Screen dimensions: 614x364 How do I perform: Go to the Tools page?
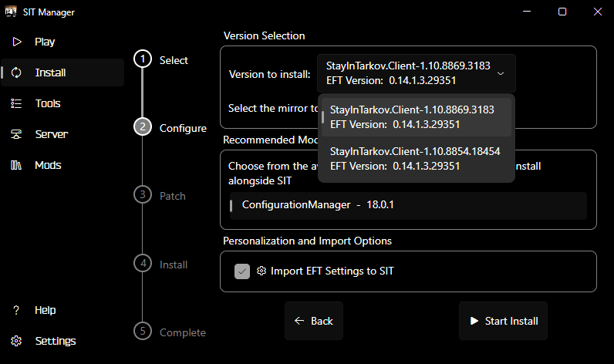pyautogui.click(x=62, y=103)
